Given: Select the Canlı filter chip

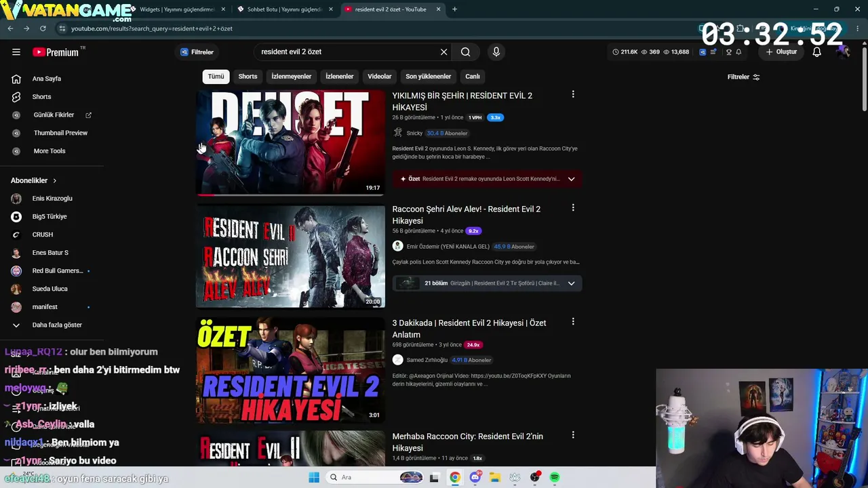Looking at the screenshot, I should [473, 77].
